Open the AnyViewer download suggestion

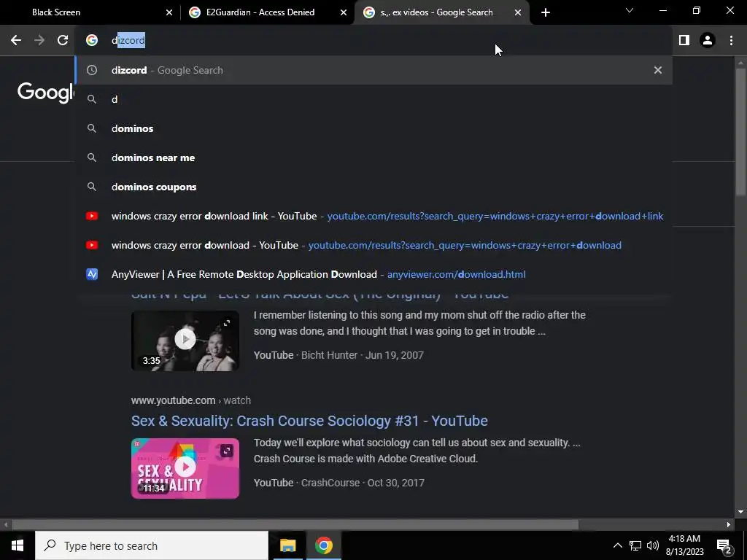tap(373, 274)
